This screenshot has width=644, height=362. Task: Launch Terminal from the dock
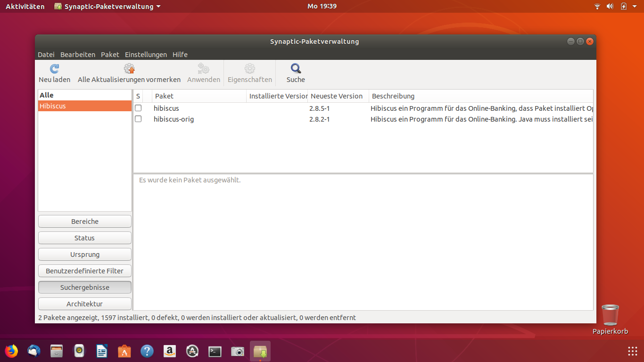tap(215, 351)
